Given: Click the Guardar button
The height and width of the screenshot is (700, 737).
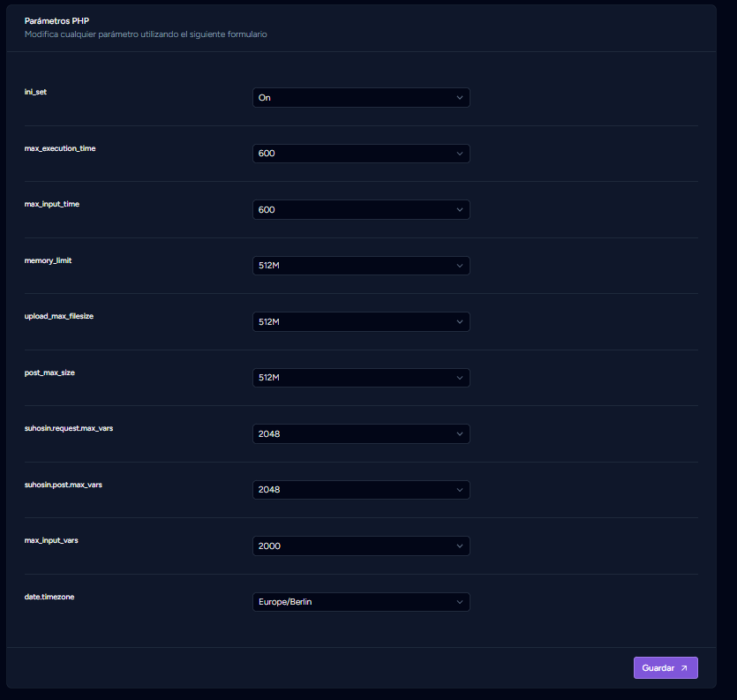Looking at the screenshot, I should [666, 667].
